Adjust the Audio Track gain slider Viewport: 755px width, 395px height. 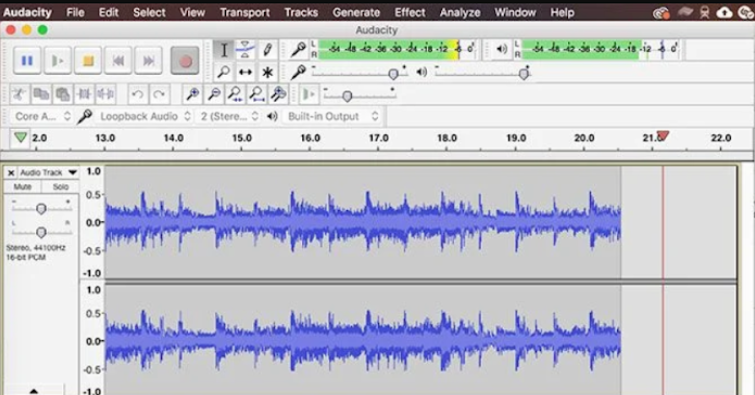coord(41,208)
